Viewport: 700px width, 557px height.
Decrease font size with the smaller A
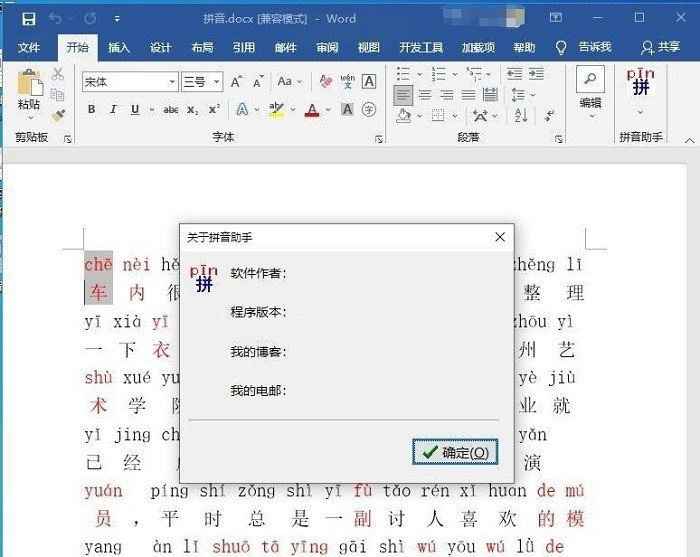pos(258,82)
